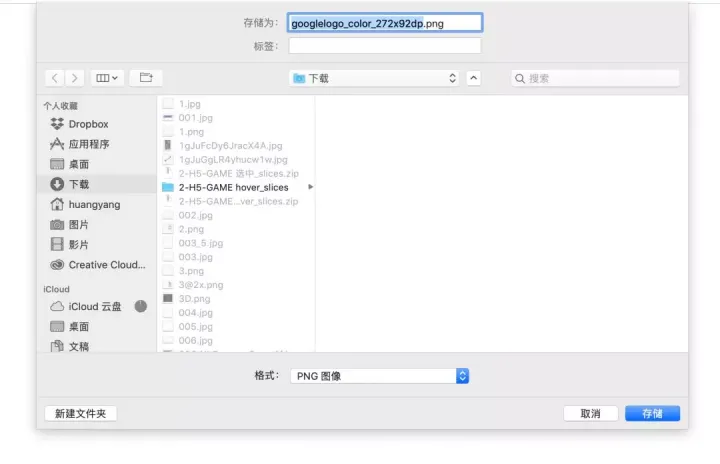
Task: Click the magnifier icon in search field
Action: point(520,79)
